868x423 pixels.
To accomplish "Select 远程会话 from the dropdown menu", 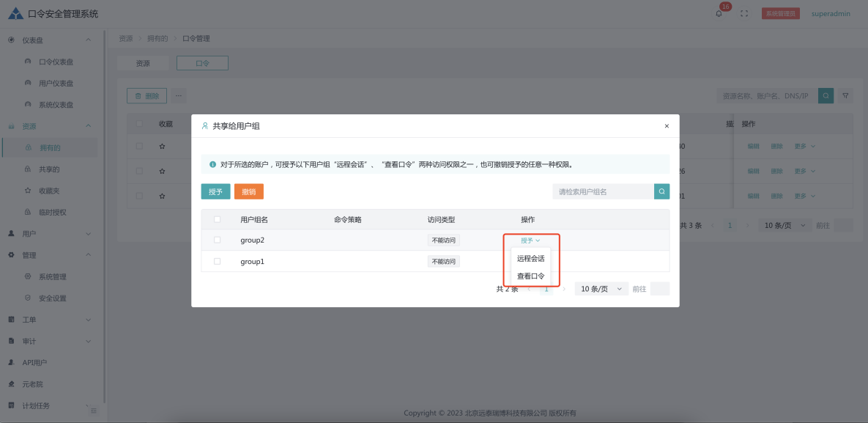I will click(530, 259).
